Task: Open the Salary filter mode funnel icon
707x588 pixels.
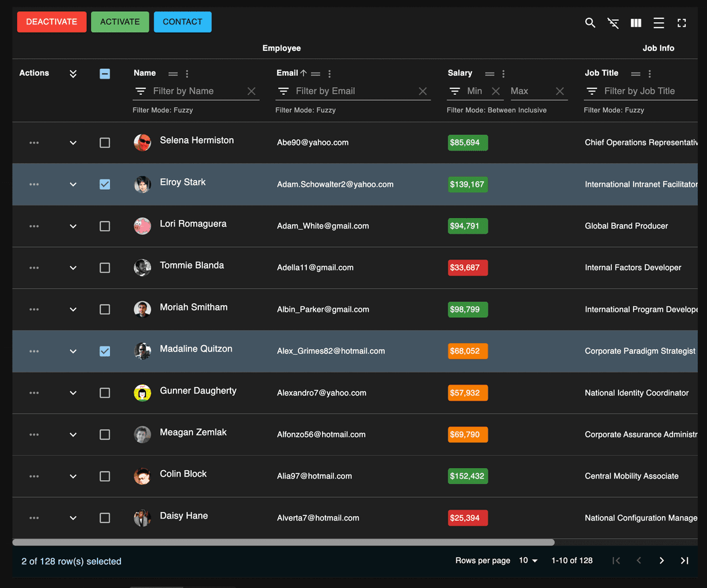Action: (x=455, y=91)
